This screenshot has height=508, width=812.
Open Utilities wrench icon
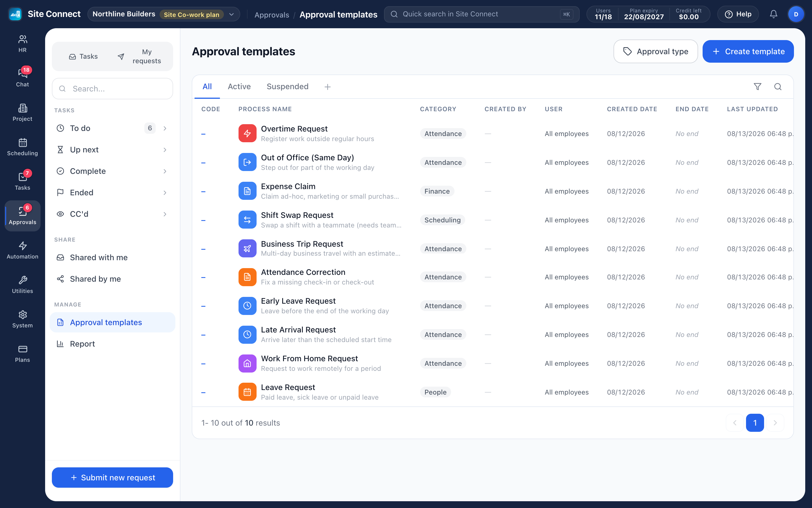click(x=23, y=284)
